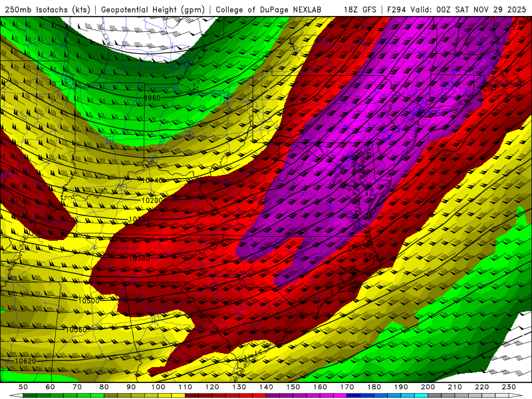Click the 10380 height contour label
Viewport: 532px width, 399px height.
[140, 258]
